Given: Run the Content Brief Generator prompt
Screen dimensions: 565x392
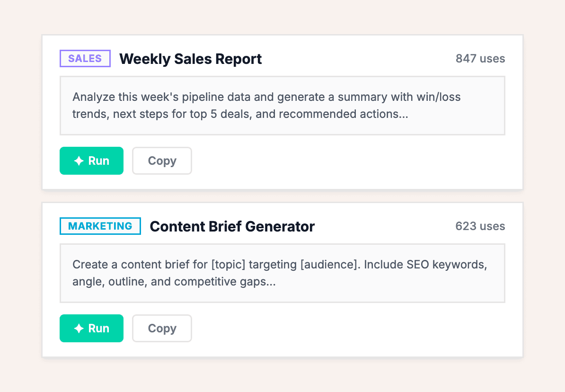Looking at the screenshot, I should tap(91, 329).
